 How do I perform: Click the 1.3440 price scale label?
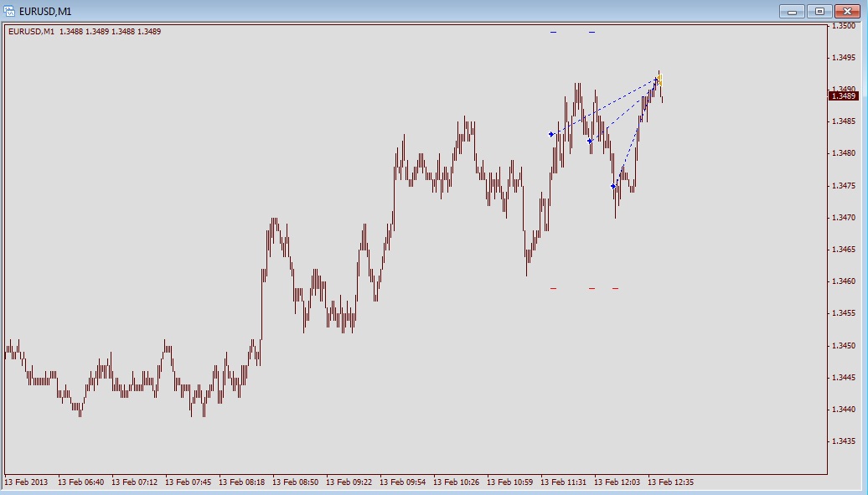(844, 410)
